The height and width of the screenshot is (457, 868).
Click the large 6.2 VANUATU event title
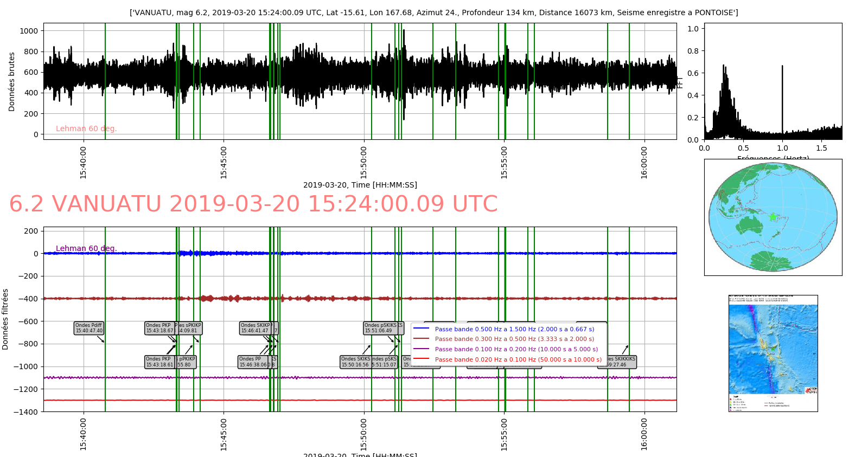coord(253,204)
